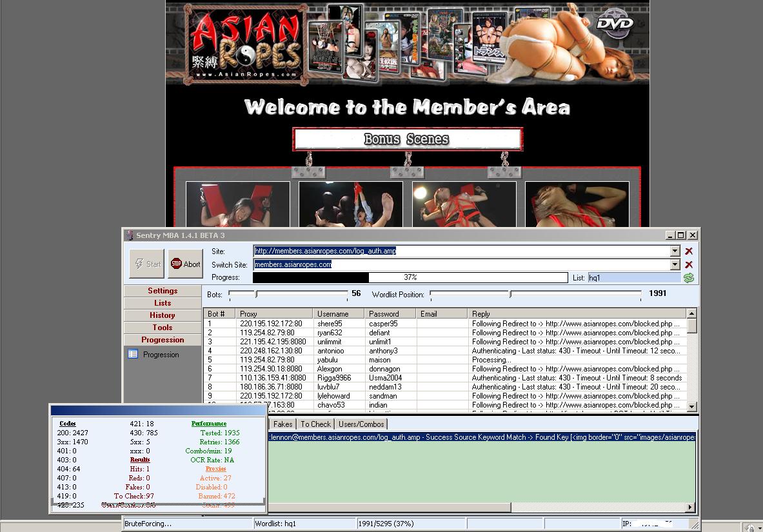763x532 pixels.
Task: Click the Progression list icon in the sidebar
Action: pos(133,354)
